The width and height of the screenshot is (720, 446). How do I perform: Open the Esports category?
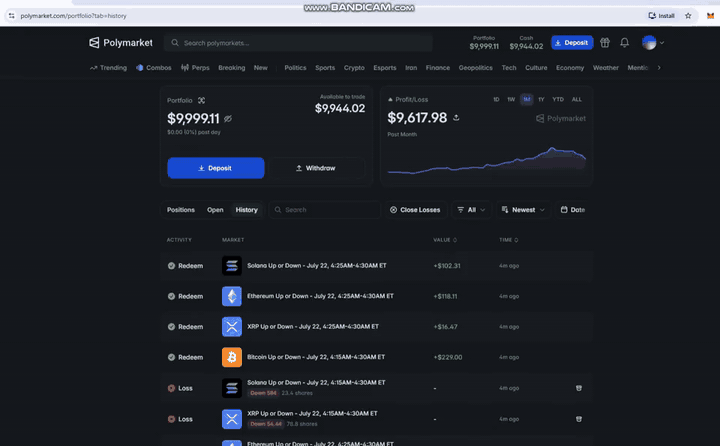385,68
